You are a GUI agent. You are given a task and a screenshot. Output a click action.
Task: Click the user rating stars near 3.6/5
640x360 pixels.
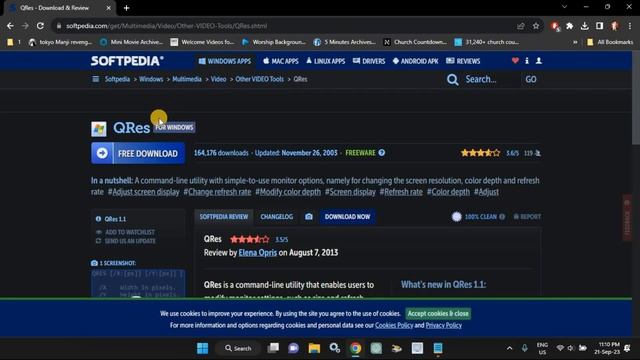(x=480, y=153)
